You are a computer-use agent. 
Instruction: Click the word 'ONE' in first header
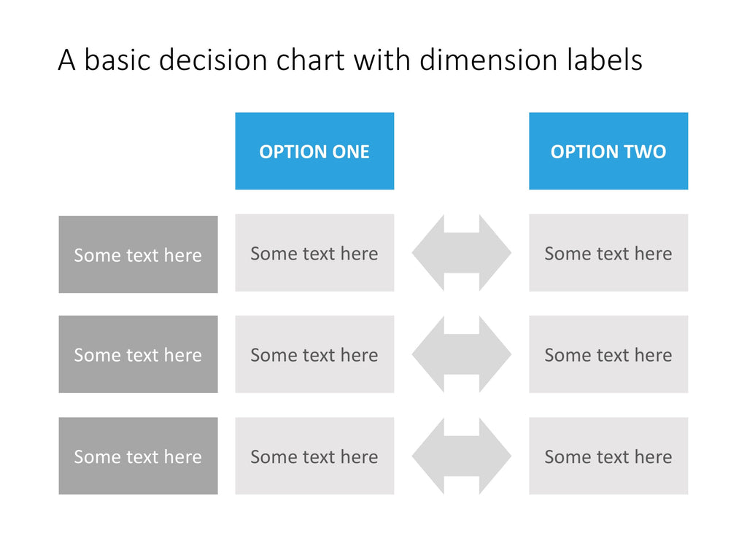pos(351,152)
